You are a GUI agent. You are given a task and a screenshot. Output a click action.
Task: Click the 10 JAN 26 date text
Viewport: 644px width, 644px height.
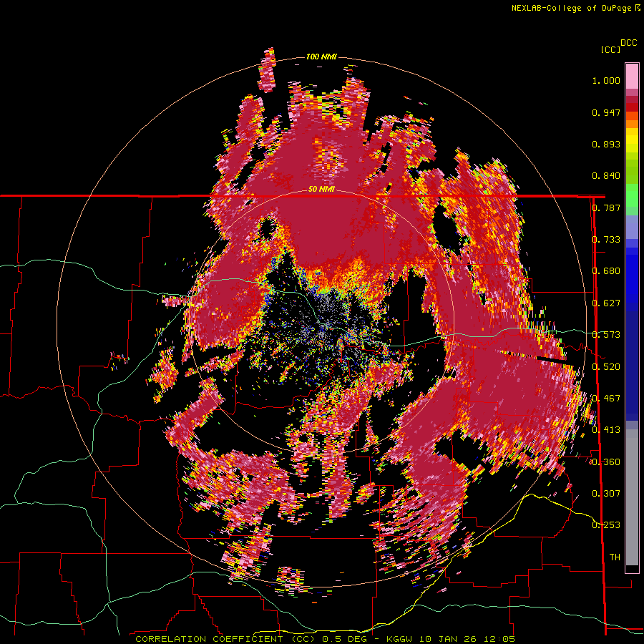(447, 639)
